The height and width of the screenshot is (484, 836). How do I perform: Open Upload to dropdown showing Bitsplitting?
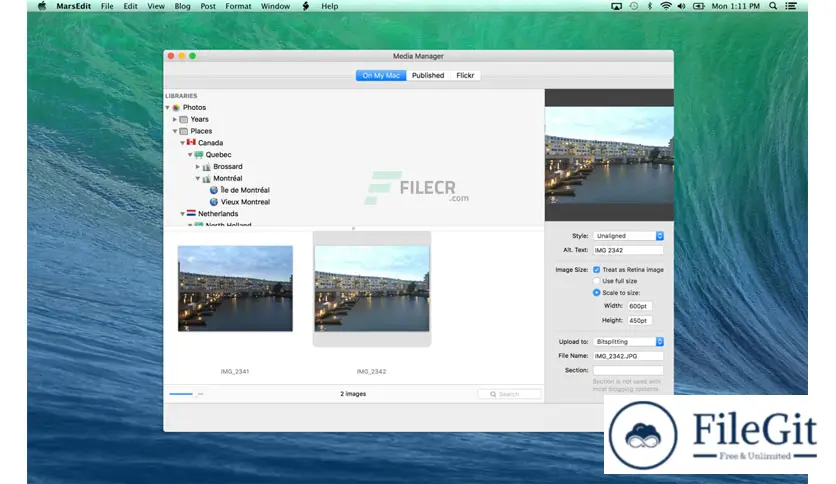click(x=628, y=342)
